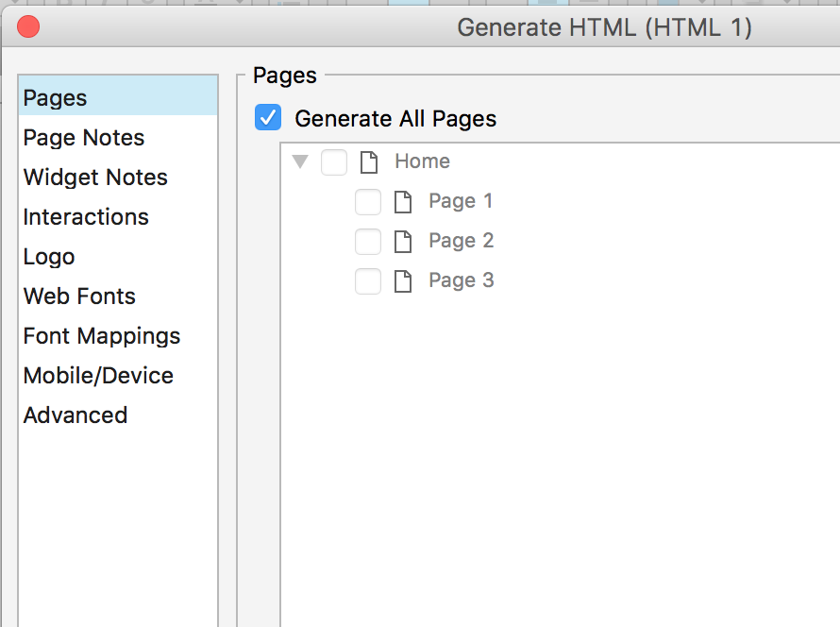Collapse the Home tree with disclosure triangle
This screenshot has width=840, height=627.
(x=301, y=161)
